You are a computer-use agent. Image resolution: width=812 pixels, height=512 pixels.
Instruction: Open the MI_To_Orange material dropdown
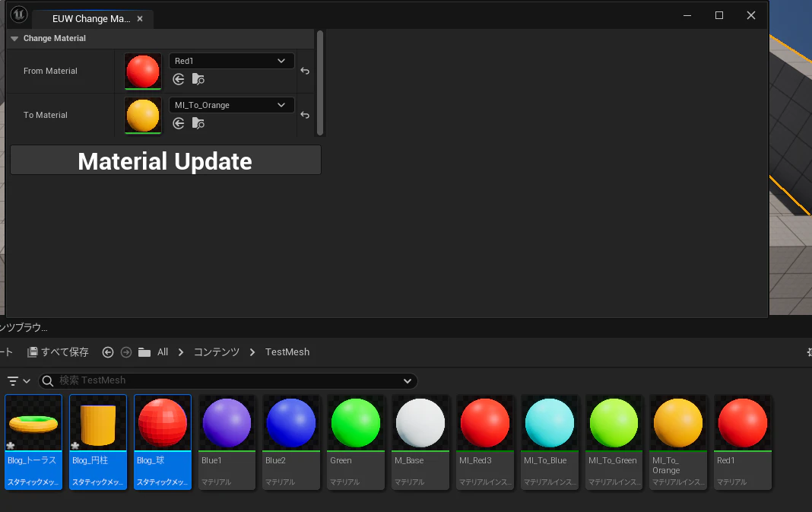(x=231, y=105)
